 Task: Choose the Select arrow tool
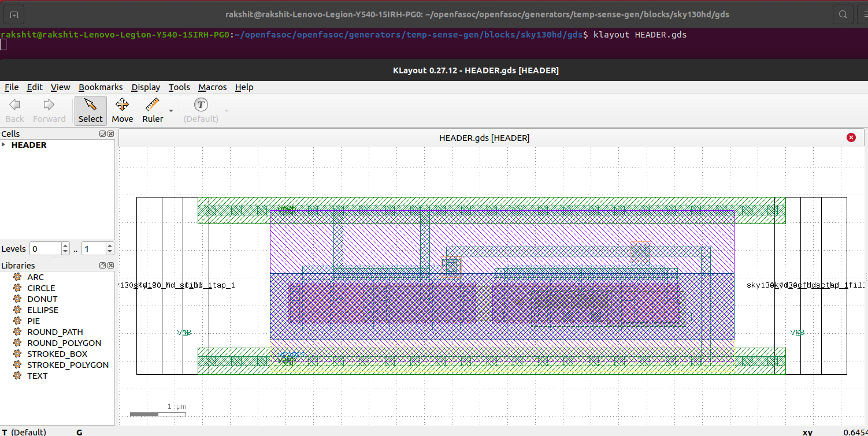tap(90, 110)
